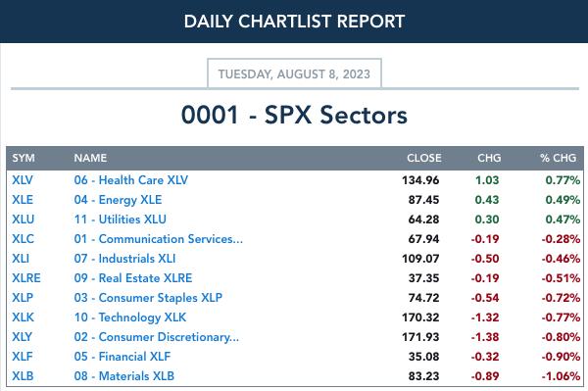This screenshot has height=391, width=588.
Task: Select the XLU symbol link
Action: [x=23, y=219]
